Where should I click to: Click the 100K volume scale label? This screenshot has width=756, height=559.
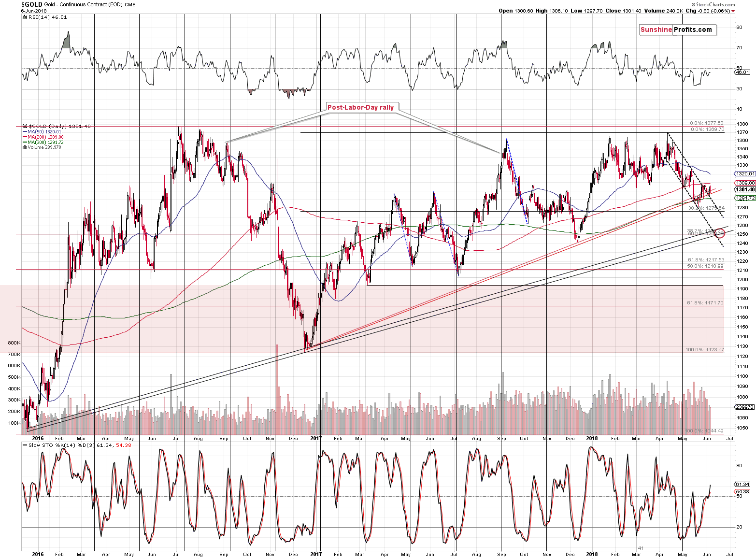pyautogui.click(x=14, y=423)
